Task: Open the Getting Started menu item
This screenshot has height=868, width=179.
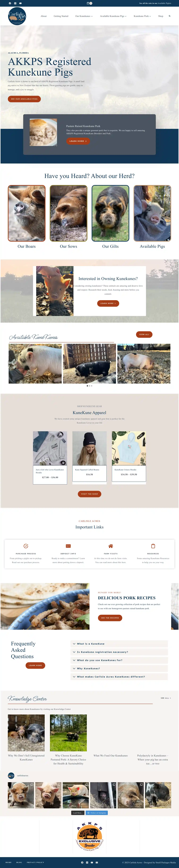Action: click(x=61, y=16)
